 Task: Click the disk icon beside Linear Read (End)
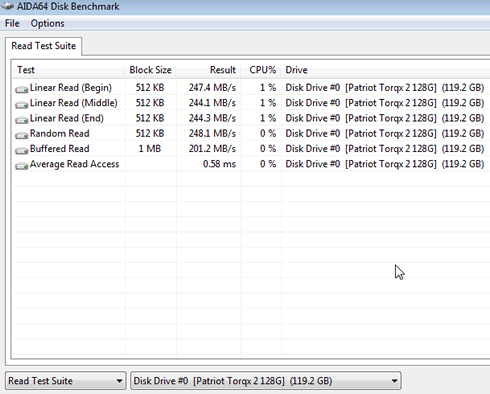click(x=22, y=120)
